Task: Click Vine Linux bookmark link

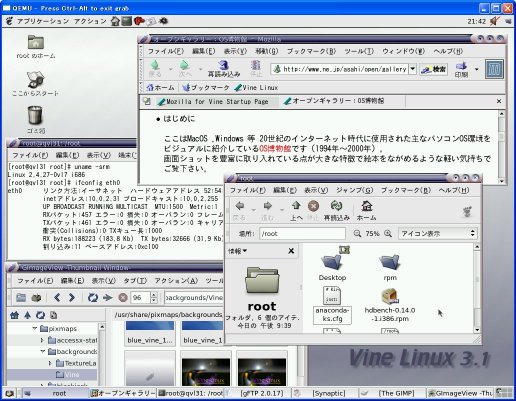Action: coord(256,88)
